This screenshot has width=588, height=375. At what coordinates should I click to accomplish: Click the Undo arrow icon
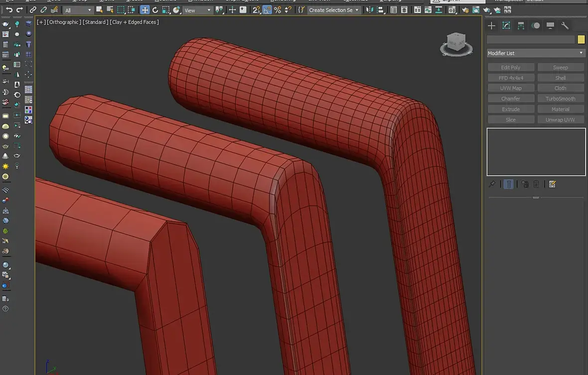(9, 10)
